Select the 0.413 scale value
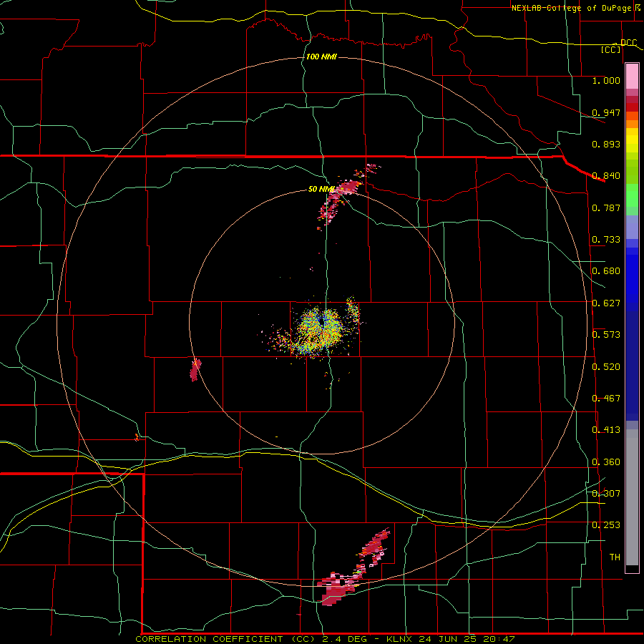 point(606,430)
